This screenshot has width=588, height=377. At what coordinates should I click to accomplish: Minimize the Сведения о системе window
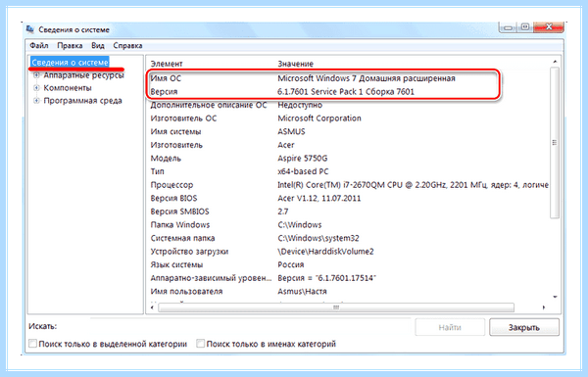(x=508, y=27)
